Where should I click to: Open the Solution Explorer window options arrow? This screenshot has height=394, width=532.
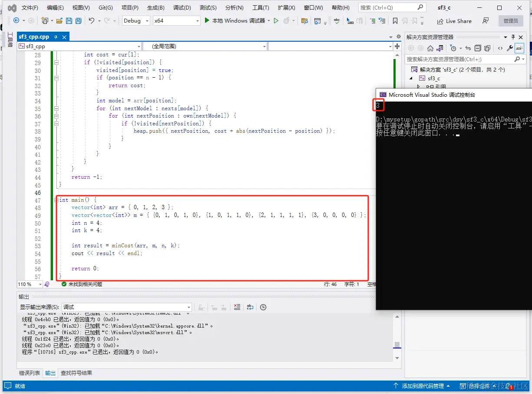tap(506, 37)
